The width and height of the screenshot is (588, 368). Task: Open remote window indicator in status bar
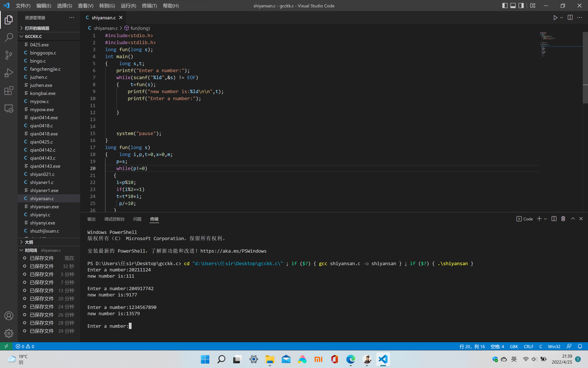coord(6,346)
